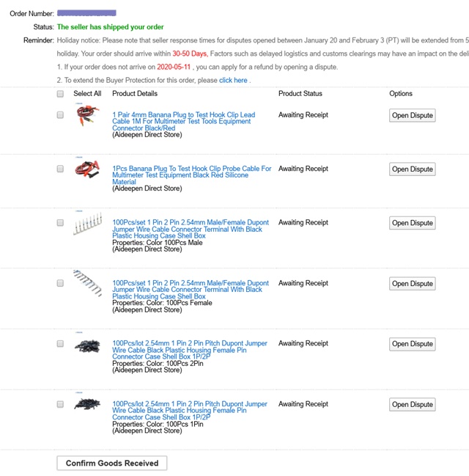The image size is (469, 476).
Task: Tick the checkbox for the 100Pcs Male Dupont item
Action: (x=60, y=222)
